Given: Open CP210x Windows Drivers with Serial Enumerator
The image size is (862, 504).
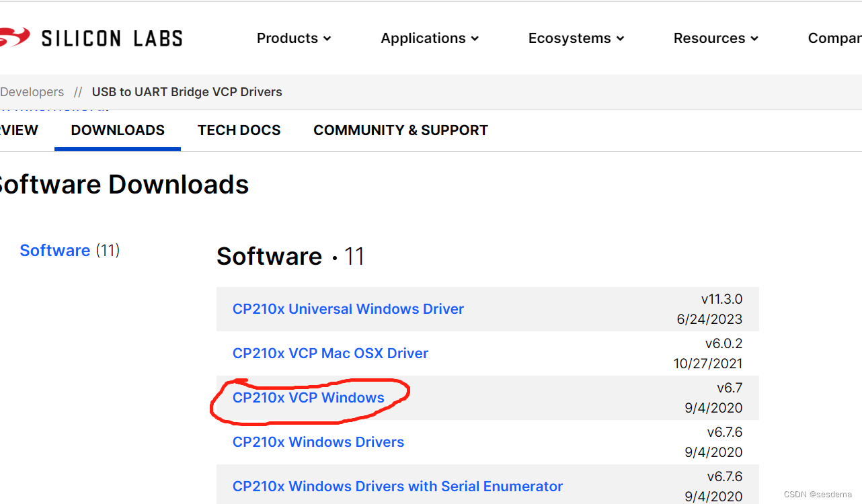Looking at the screenshot, I should (397, 486).
